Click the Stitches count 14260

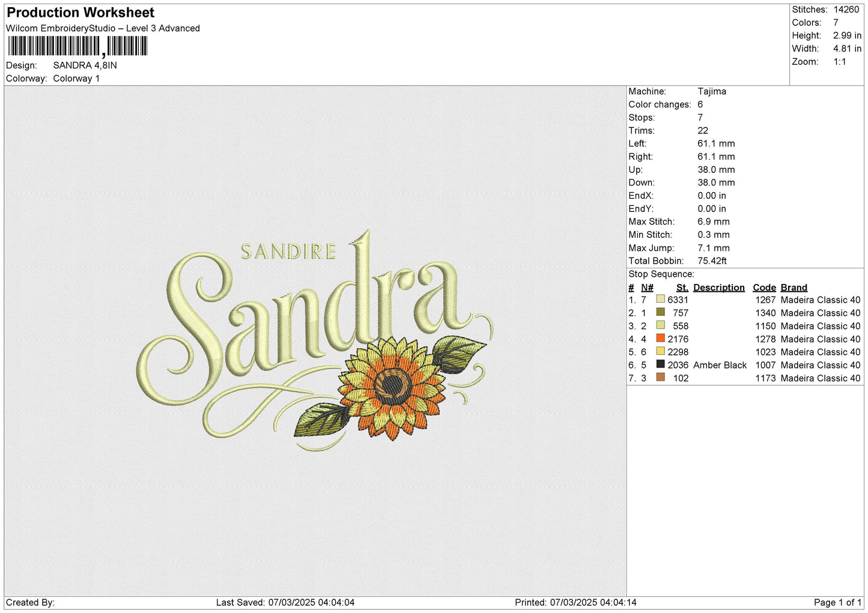pyautogui.click(x=846, y=10)
